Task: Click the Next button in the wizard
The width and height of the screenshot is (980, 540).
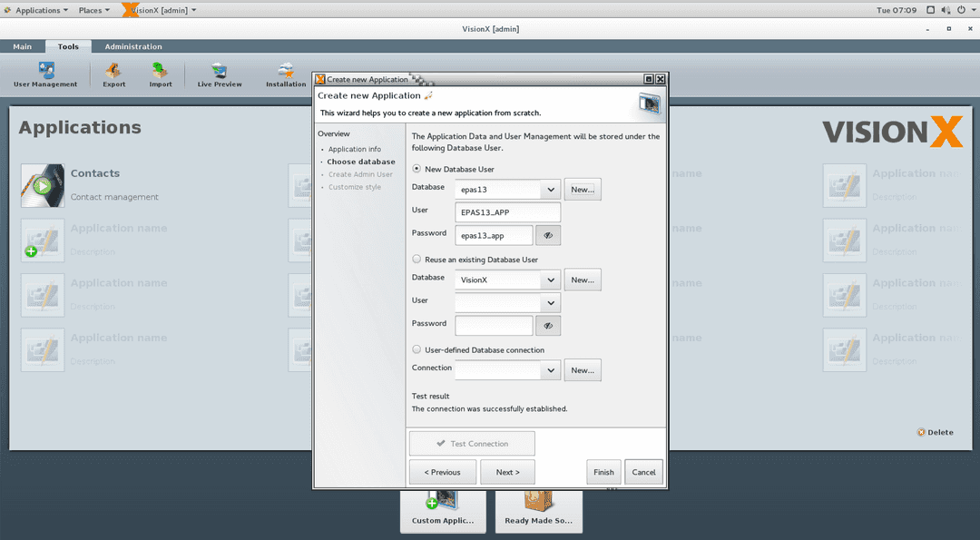Action: [507, 472]
